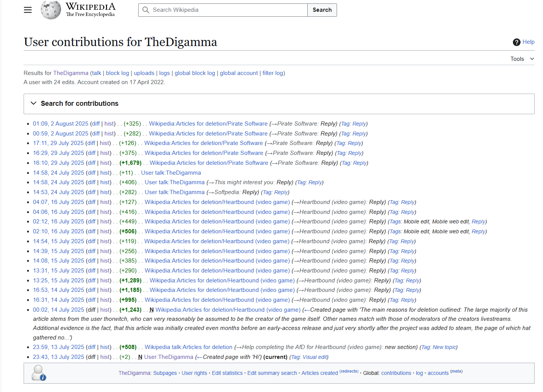
Task: Open TheDigamma user page link in results line
Action: 71,73
